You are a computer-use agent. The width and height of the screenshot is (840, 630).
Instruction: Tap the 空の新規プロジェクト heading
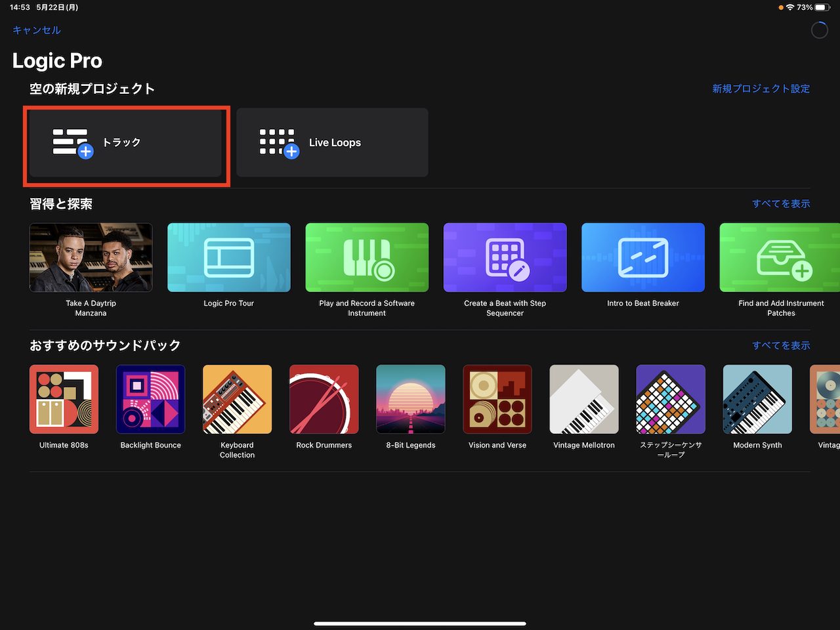(x=92, y=89)
